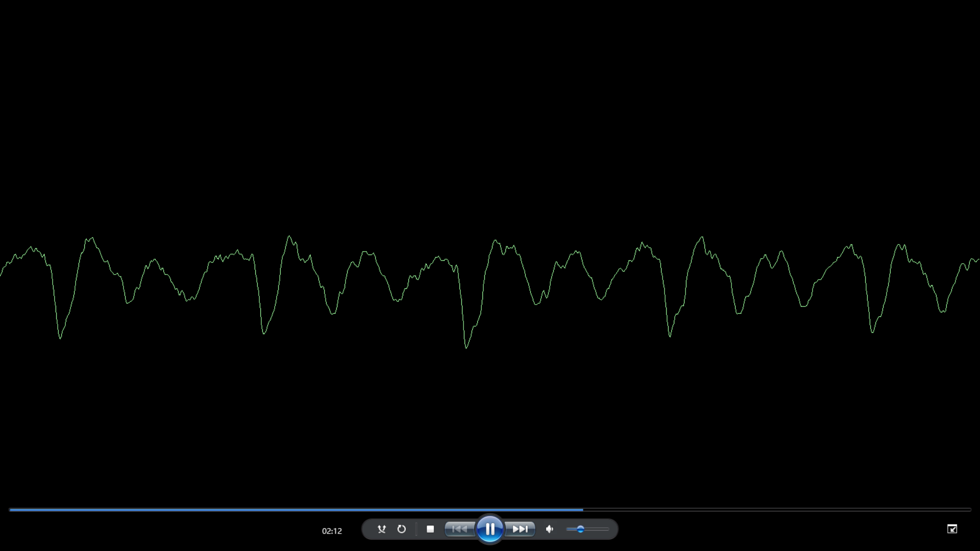
Task: Go to the previous track
Action: [x=460, y=529]
